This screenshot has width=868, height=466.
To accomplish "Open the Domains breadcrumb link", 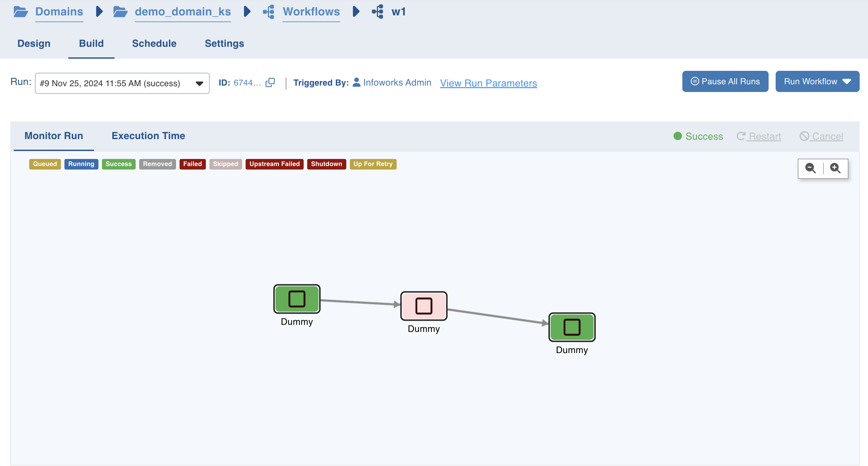I will point(59,12).
